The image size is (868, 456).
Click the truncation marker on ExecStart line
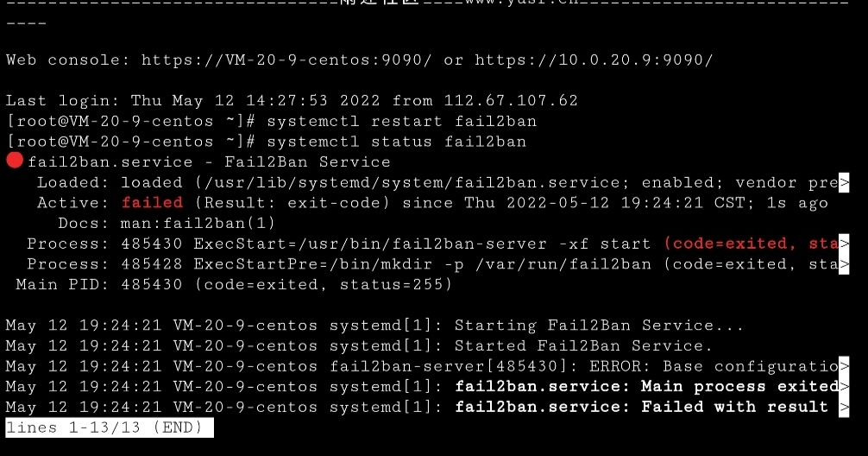click(x=844, y=244)
